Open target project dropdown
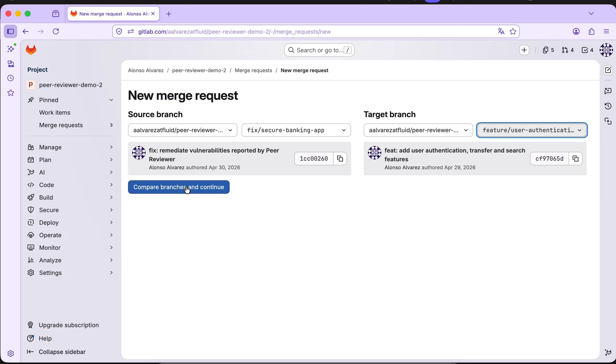The height and width of the screenshot is (364, 616). [418, 130]
